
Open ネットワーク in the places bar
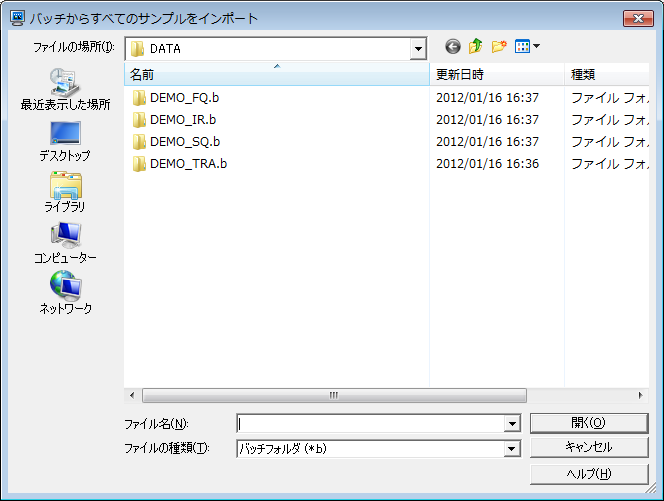tap(65, 293)
